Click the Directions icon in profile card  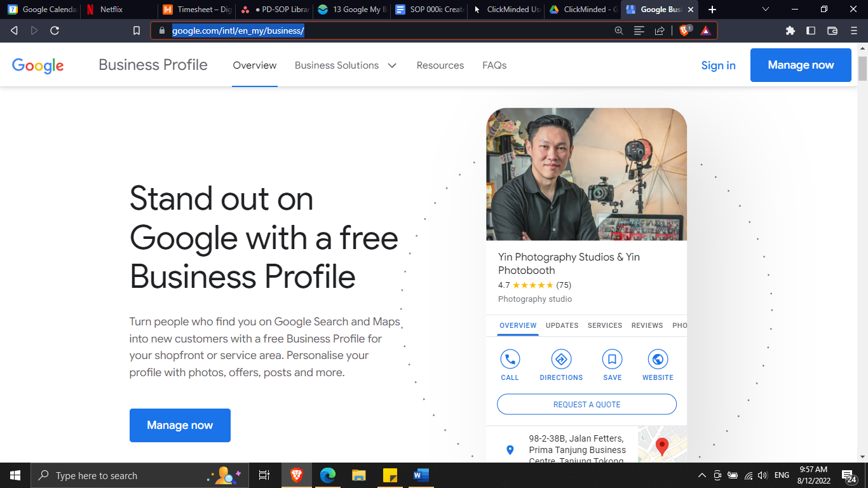[561, 360]
